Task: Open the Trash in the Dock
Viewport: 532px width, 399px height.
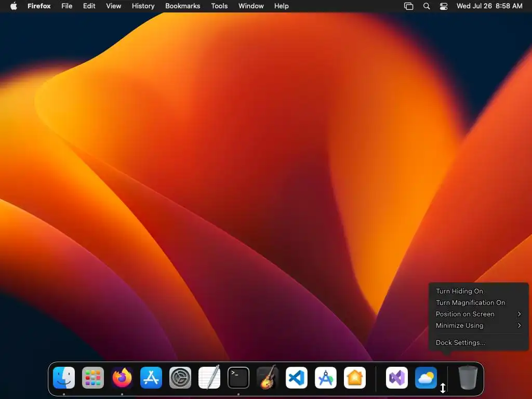Action: click(468, 377)
